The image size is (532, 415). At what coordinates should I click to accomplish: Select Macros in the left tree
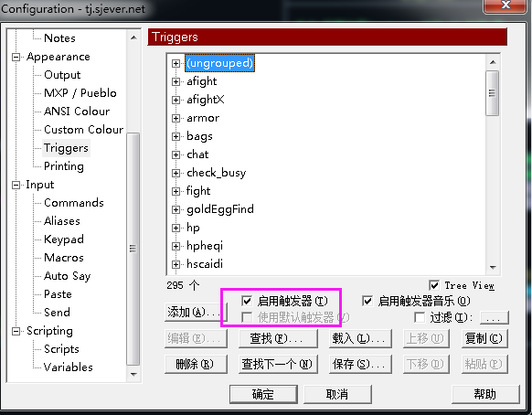point(64,258)
